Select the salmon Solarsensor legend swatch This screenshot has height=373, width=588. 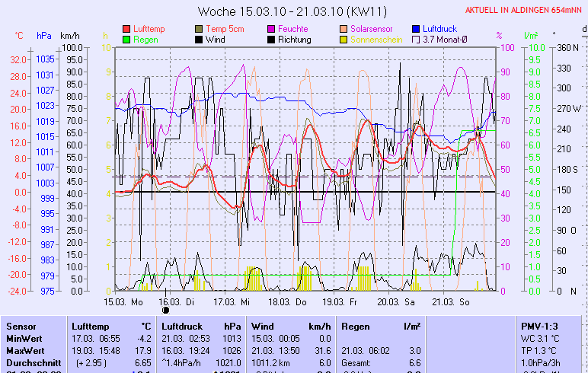[344, 29]
